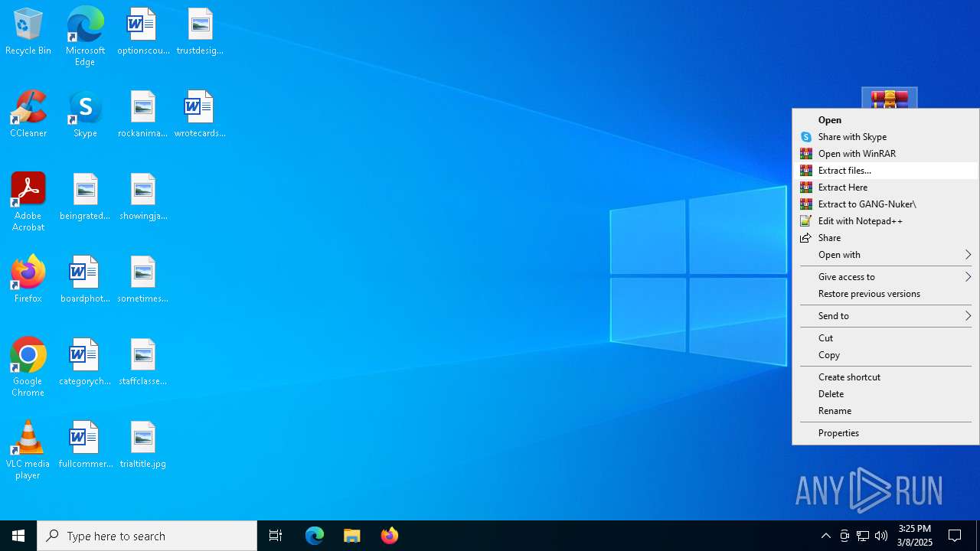Click the taskbar search box
Screen dimensions: 980x551
147,536
